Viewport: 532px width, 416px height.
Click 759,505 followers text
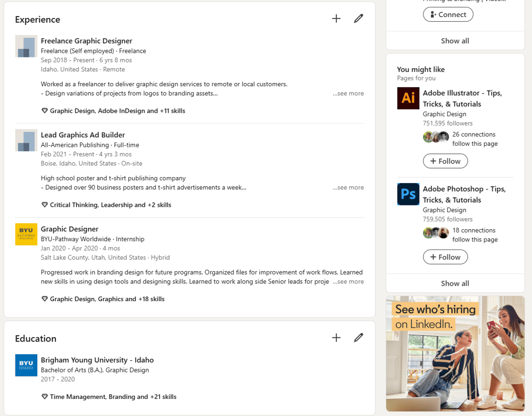pyautogui.click(x=447, y=219)
